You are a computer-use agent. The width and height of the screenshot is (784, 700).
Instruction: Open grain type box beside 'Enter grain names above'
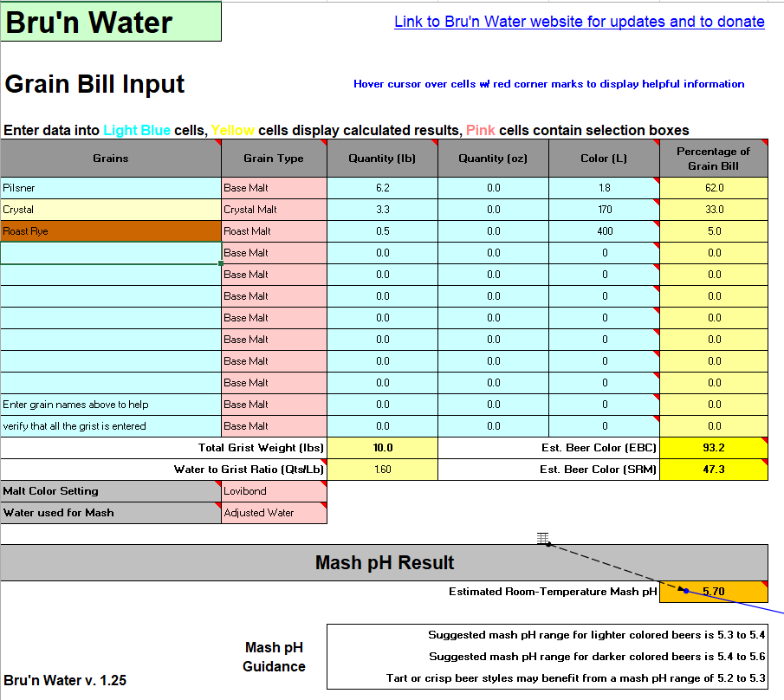[274, 405]
